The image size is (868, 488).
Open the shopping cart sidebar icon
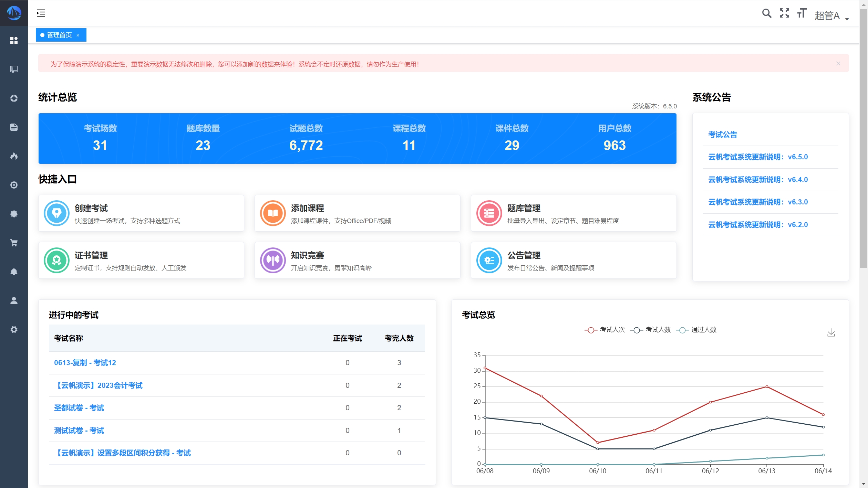(x=14, y=243)
